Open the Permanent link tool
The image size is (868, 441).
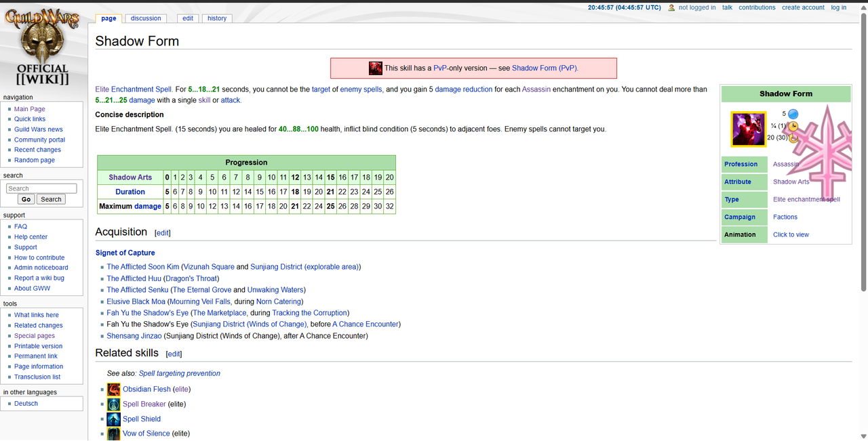tap(36, 356)
